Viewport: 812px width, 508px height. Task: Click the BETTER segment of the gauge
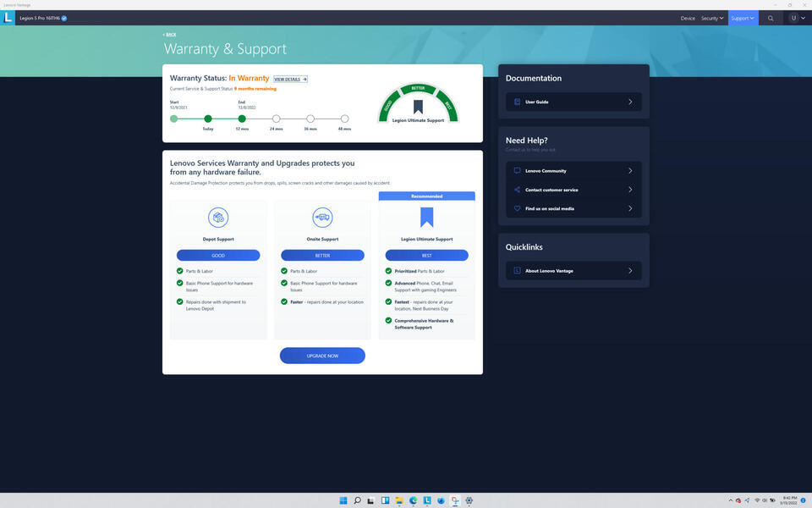(x=418, y=88)
